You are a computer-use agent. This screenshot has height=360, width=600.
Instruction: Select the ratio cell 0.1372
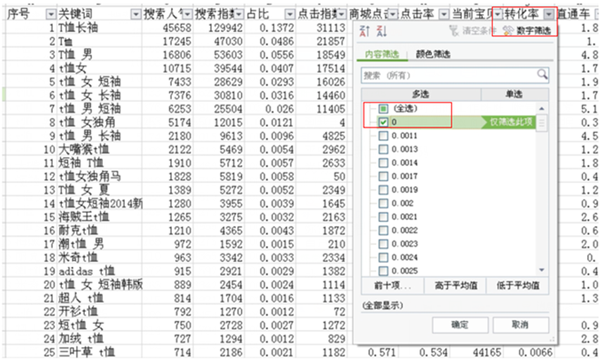[270, 28]
